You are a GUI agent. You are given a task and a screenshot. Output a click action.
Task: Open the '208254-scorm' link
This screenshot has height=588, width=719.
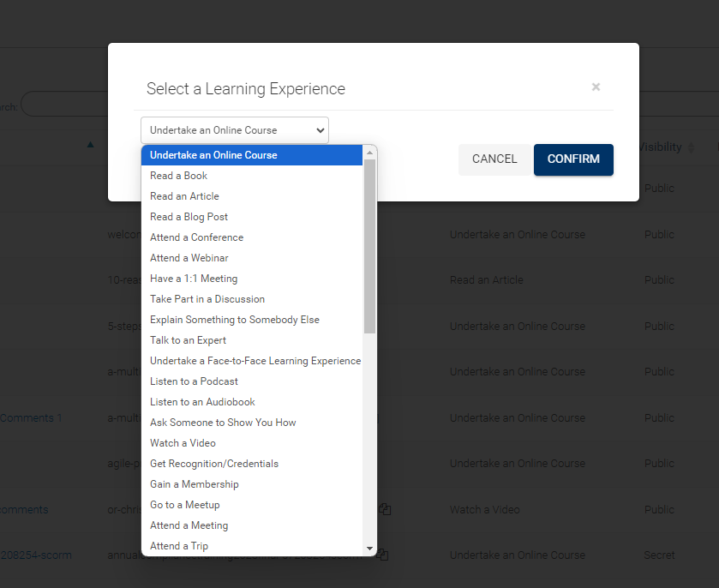[34, 555]
